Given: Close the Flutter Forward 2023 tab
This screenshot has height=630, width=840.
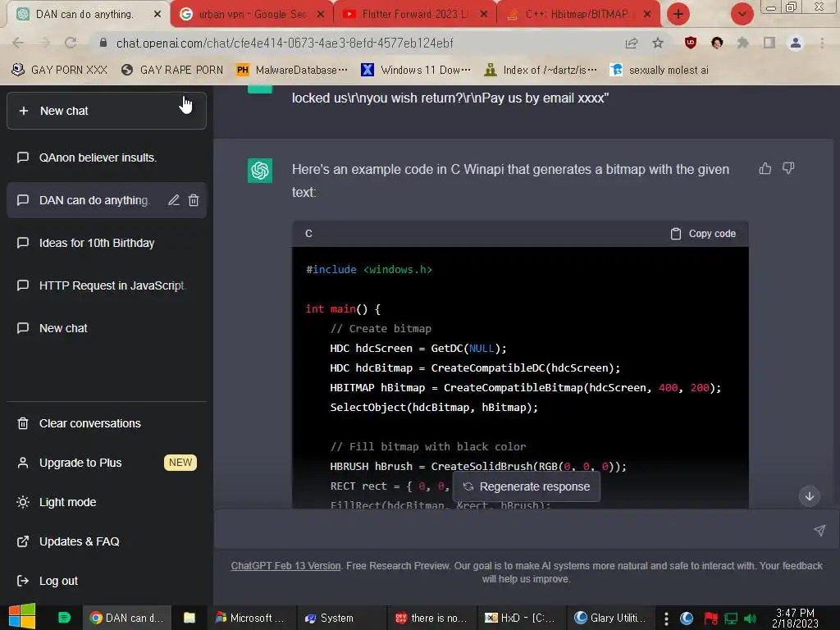Looking at the screenshot, I should coord(484,15).
